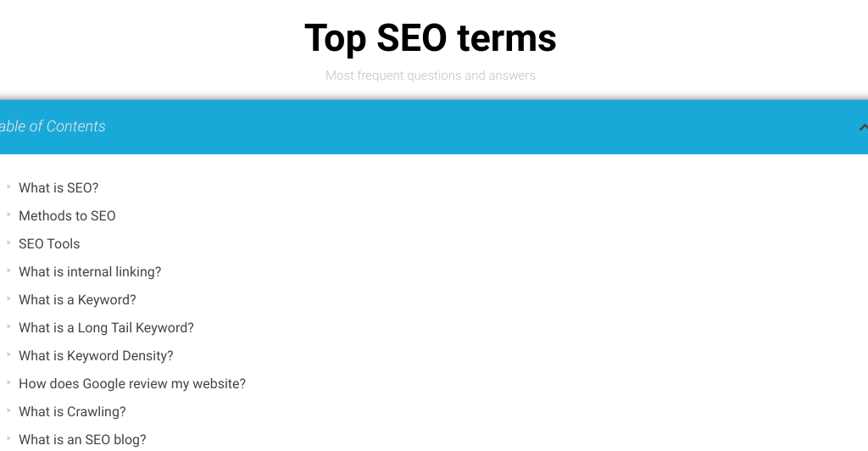Open the "SEO Tools" link

[x=49, y=244]
